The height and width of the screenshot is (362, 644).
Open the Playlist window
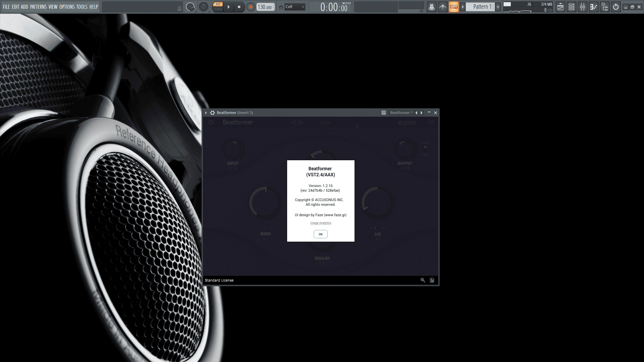coord(560,7)
